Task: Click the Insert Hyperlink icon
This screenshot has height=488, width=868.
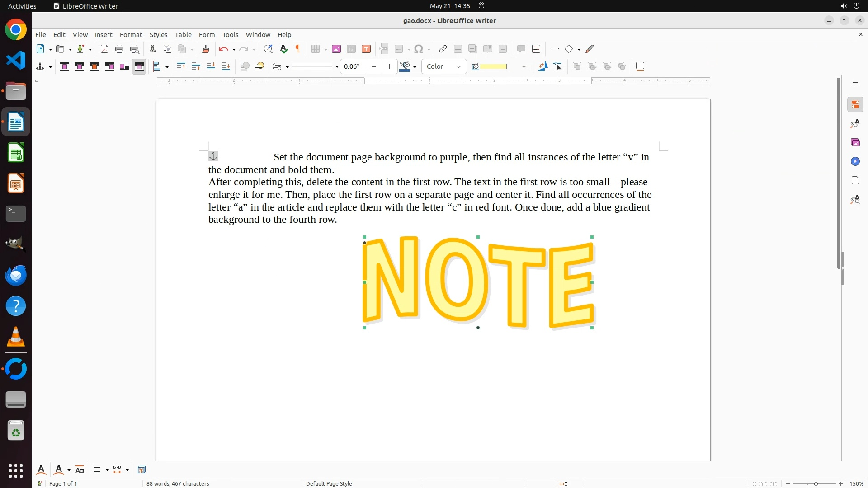Action: coord(443,49)
